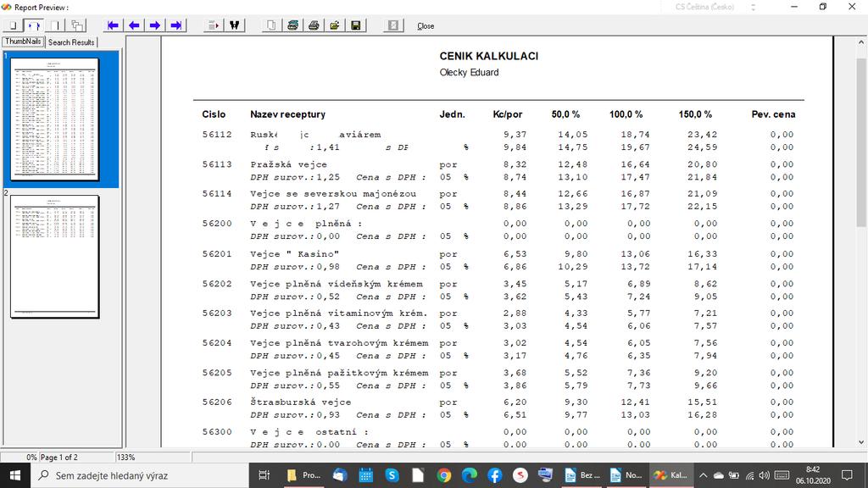
Task: Select recipe number 56300
Action: 217,432
